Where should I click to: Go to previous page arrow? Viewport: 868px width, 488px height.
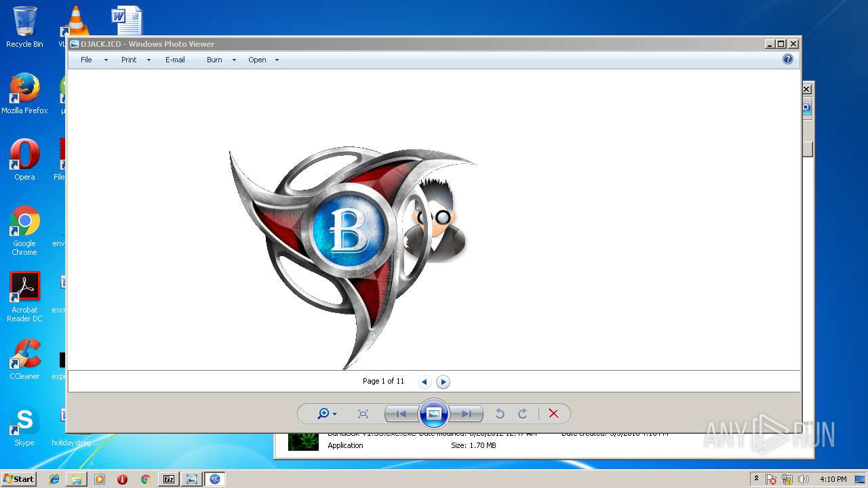pos(425,382)
